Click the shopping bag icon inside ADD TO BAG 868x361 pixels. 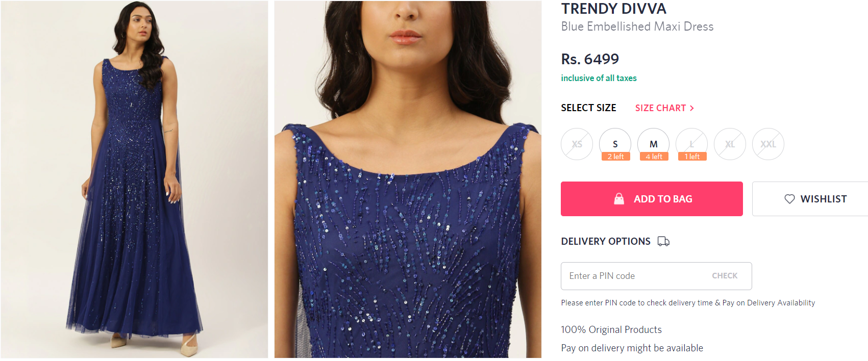point(619,199)
